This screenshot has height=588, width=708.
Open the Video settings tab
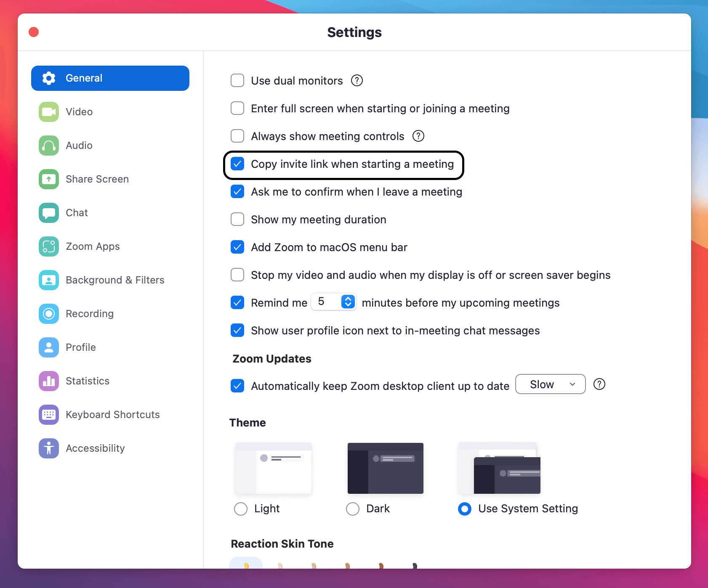click(x=110, y=112)
